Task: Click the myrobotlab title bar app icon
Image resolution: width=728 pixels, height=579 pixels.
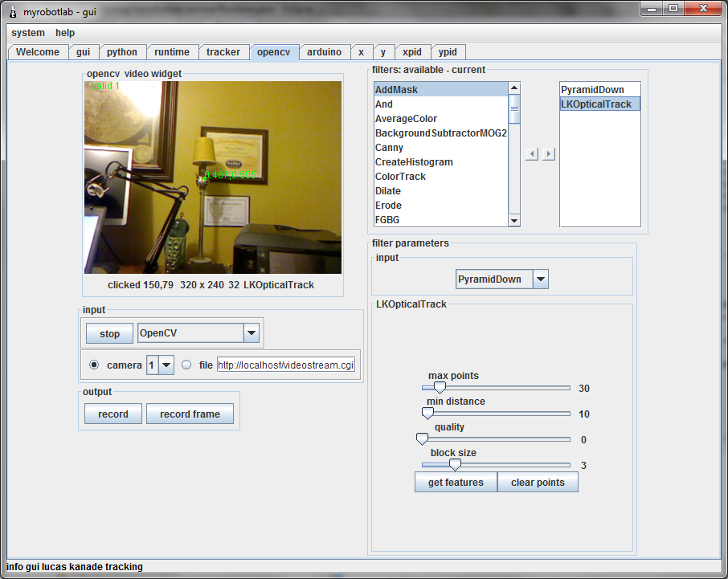Action: click(x=13, y=12)
